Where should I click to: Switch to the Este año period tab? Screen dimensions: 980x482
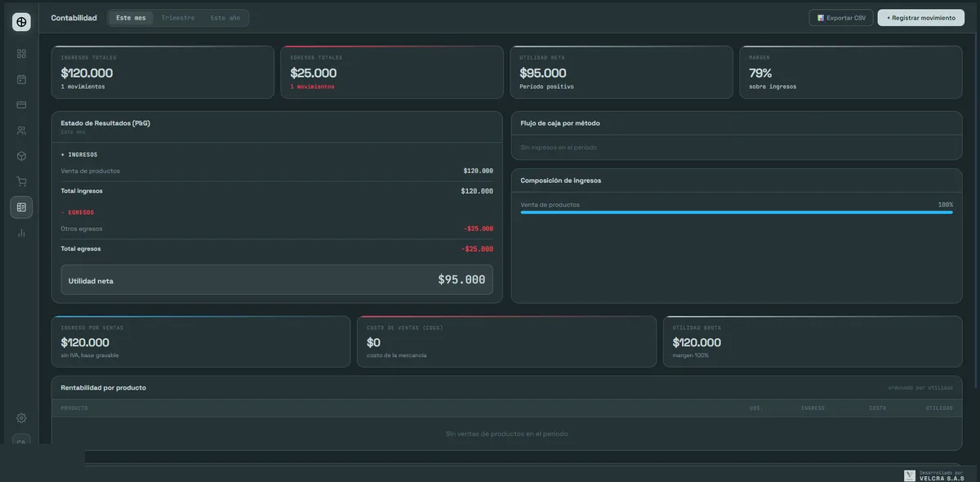tap(225, 18)
